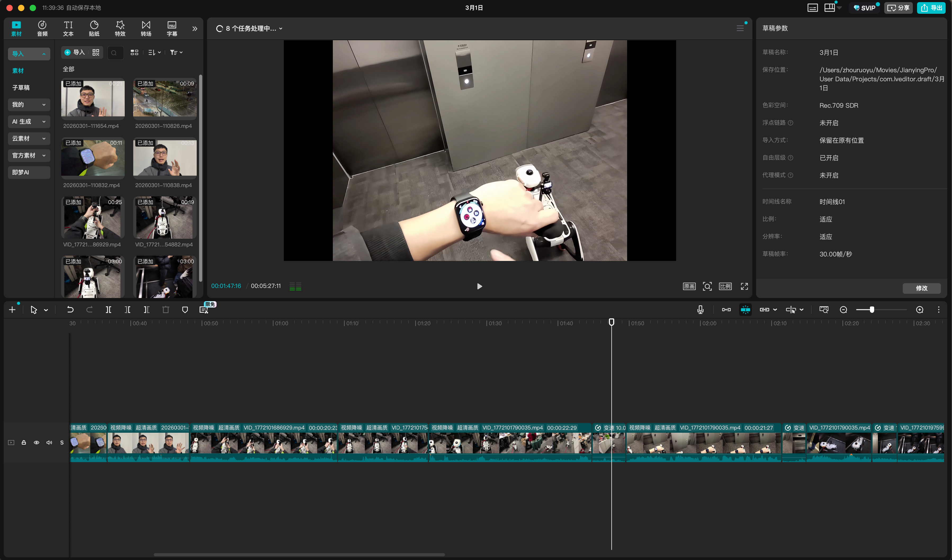Expand the 云素材 section in sidebar
952x560 pixels.
coord(29,139)
